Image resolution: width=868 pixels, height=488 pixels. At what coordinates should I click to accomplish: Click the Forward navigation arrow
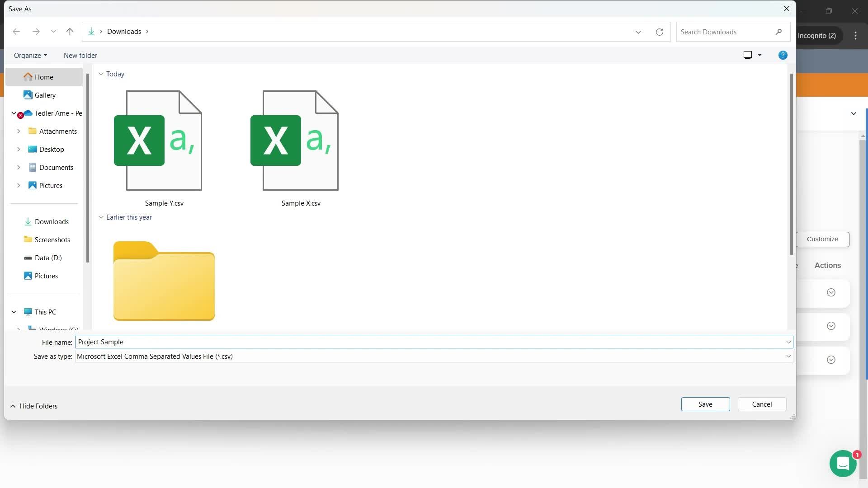point(36,32)
